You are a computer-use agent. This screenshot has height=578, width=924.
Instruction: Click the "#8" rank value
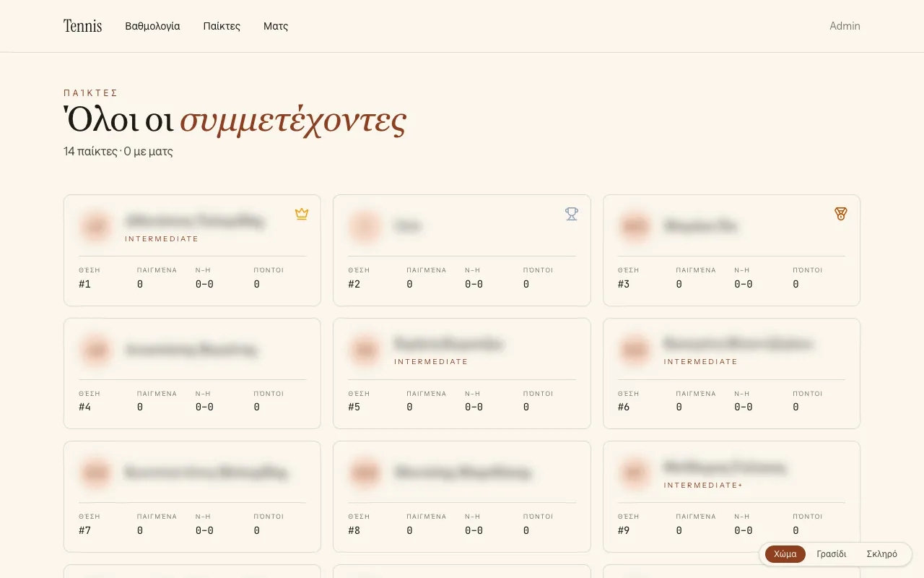pos(354,530)
